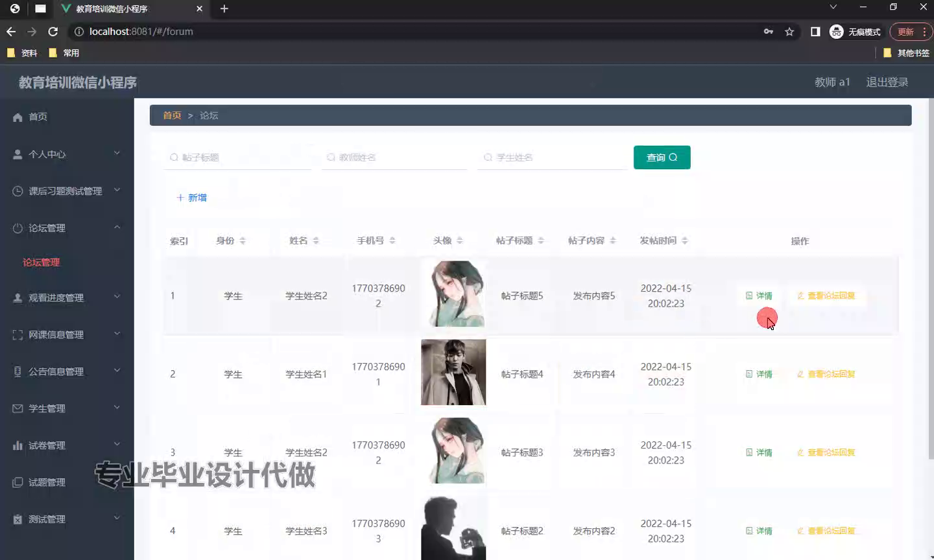Viewport: 934px width, 560px height.
Task: Sort by 手机号 column arrows
Action: pyautogui.click(x=392, y=240)
